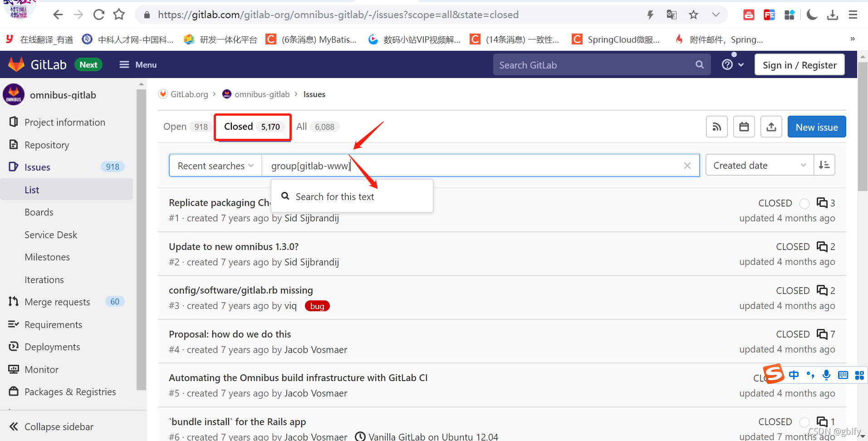Toggle the sort direction button
This screenshot has height=441, width=868.
[824, 165]
